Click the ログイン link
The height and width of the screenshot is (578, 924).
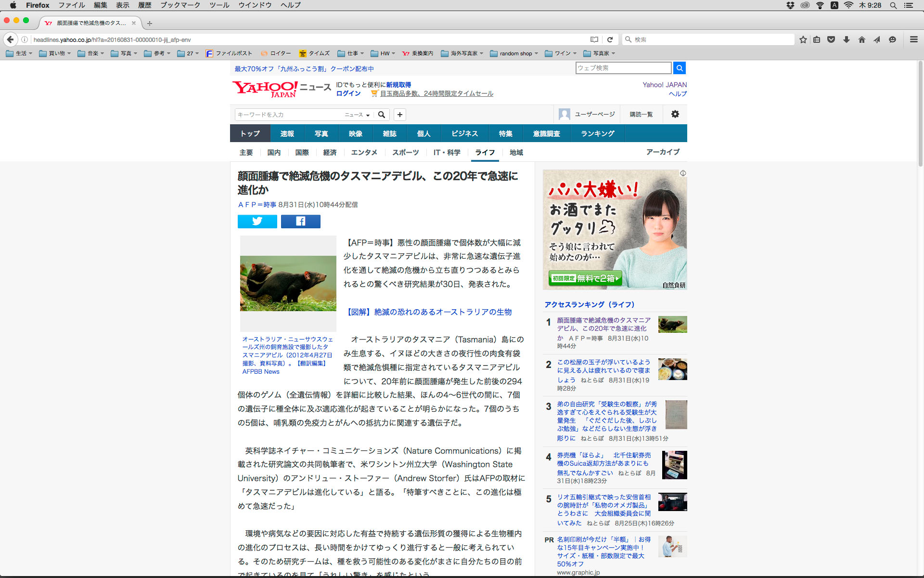click(348, 93)
